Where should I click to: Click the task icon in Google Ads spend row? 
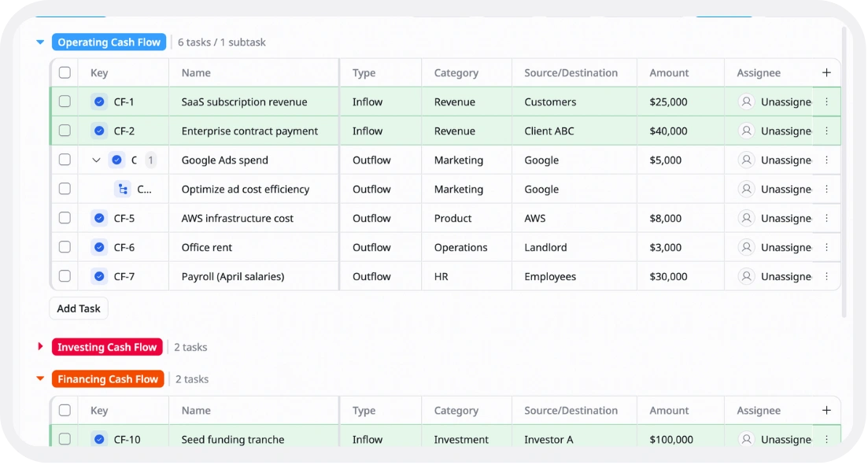(116, 160)
